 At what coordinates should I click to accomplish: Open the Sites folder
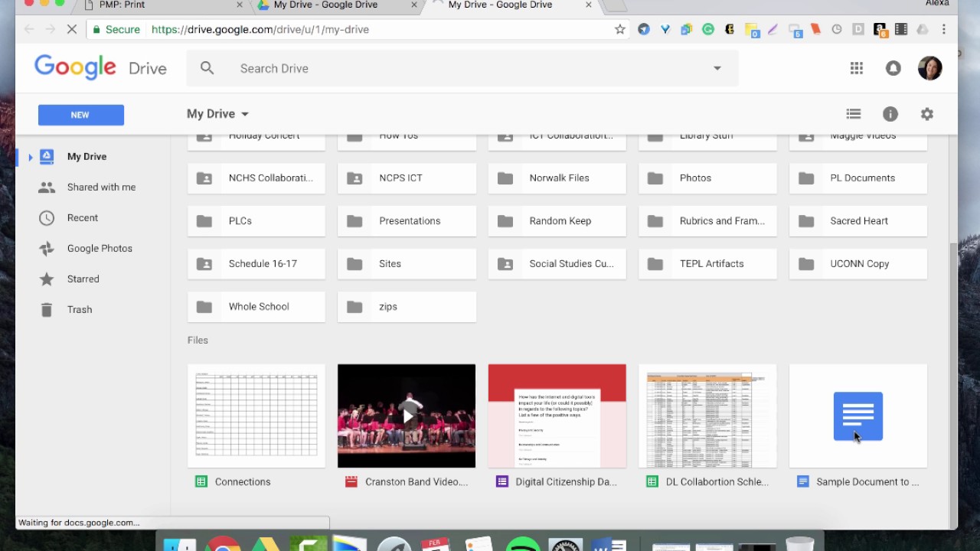pyautogui.click(x=407, y=263)
